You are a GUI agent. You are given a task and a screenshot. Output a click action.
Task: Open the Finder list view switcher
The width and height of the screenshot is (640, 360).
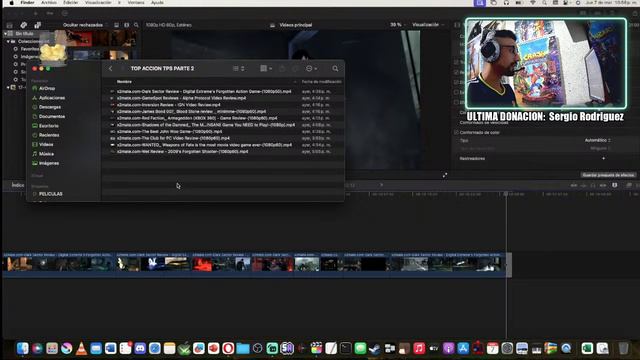[239, 69]
